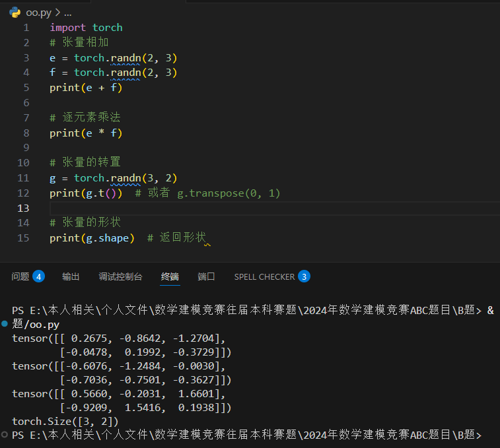Click the comment '# 张量的形状'
500x448 pixels.
pos(85,222)
